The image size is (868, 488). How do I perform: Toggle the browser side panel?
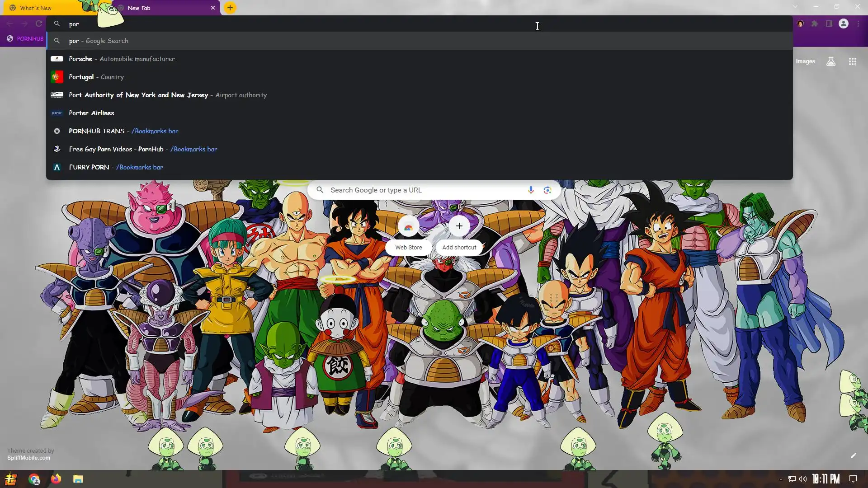click(829, 23)
